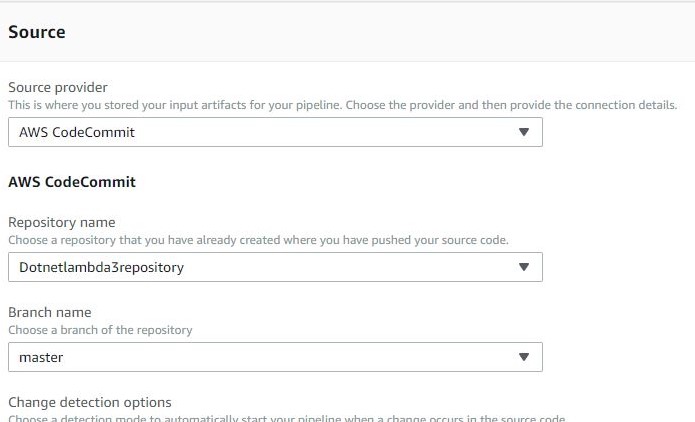
Task: Click the Repository name dropdown arrow icon
Action: click(x=524, y=267)
